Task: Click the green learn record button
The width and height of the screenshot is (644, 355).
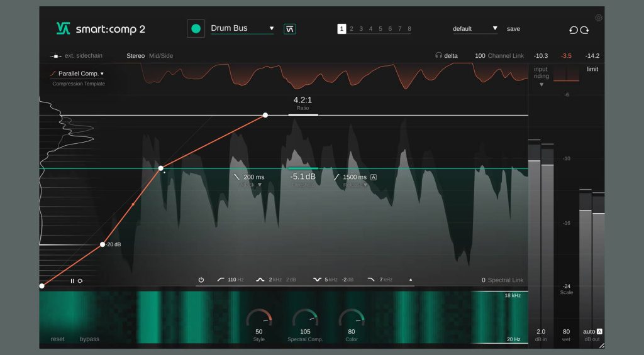Action: pos(196,29)
